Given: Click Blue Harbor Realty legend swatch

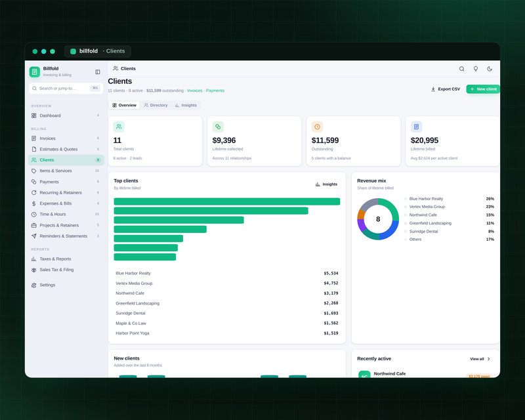Looking at the screenshot, I should tap(406, 199).
